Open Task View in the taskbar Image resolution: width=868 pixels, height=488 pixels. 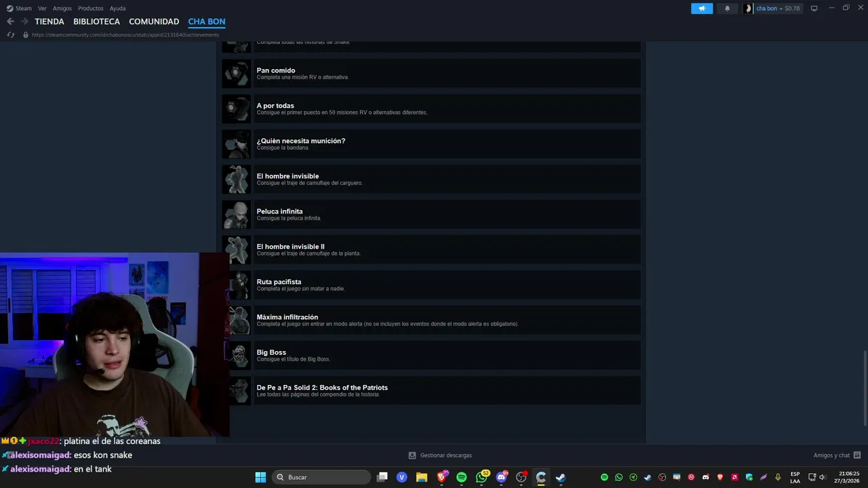point(382,477)
